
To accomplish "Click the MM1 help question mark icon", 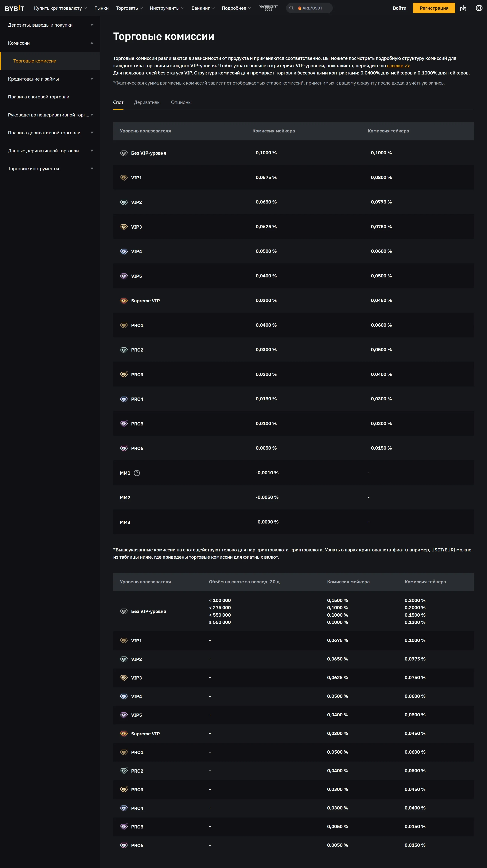I will click(x=137, y=473).
